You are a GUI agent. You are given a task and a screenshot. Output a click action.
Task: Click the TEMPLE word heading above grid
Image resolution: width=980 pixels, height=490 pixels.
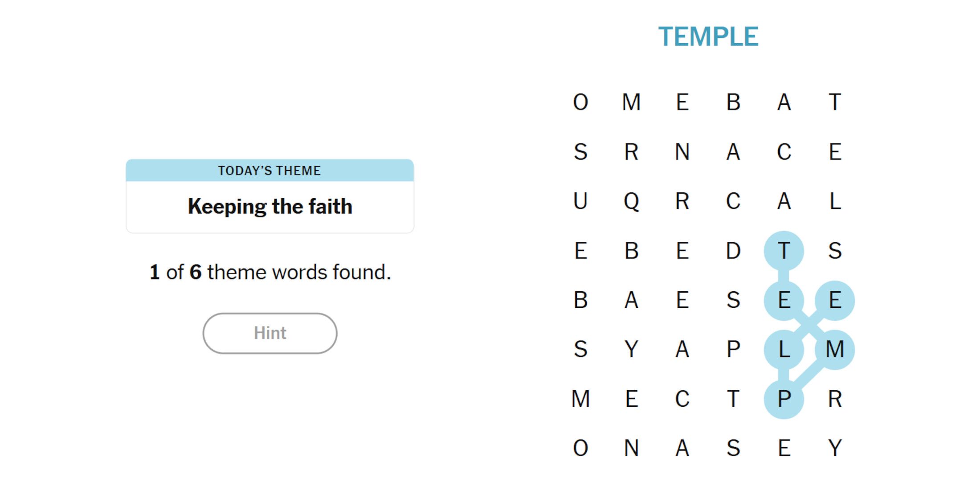pos(708,37)
